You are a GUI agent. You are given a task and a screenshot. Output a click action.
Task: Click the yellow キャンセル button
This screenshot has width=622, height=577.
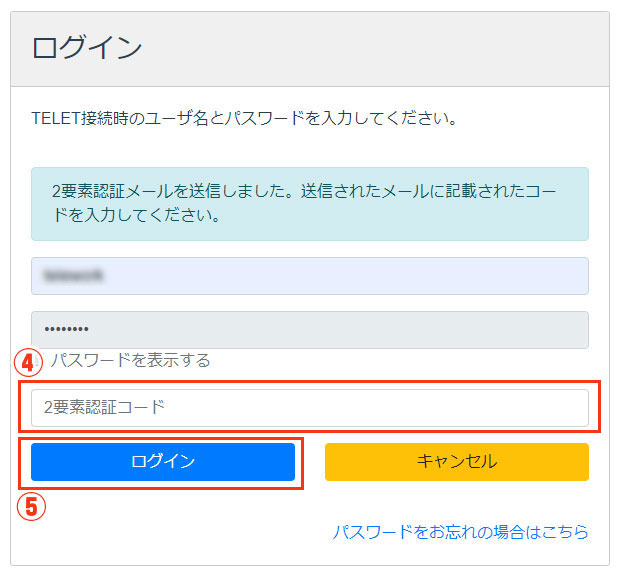(457, 462)
